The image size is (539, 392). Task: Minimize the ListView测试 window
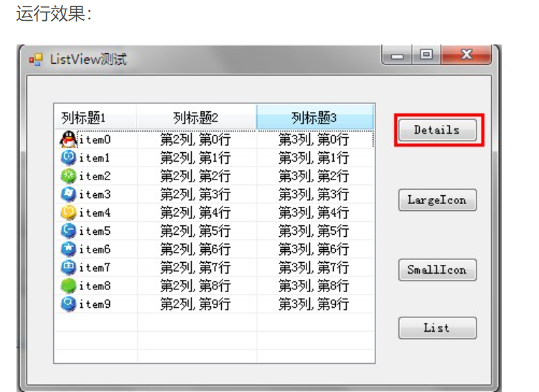pyautogui.click(x=397, y=55)
